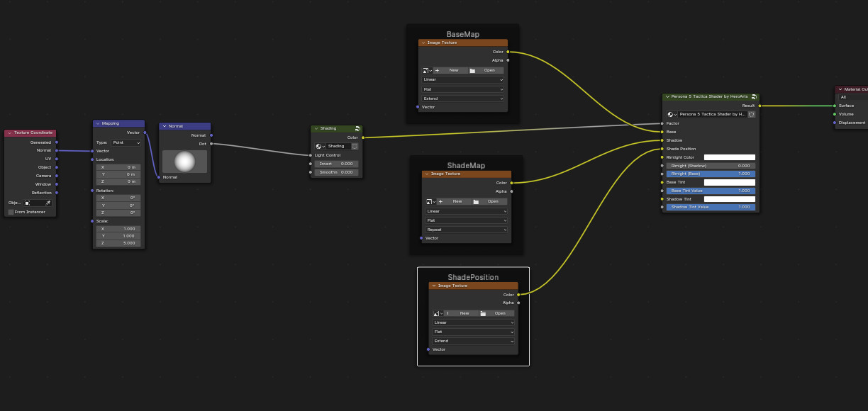Click fake user shield icon on Shading node
The width and height of the screenshot is (868, 411).
(355, 146)
